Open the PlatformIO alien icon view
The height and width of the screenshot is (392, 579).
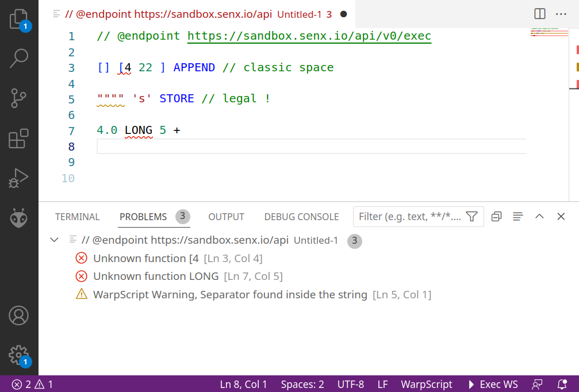coord(19,218)
